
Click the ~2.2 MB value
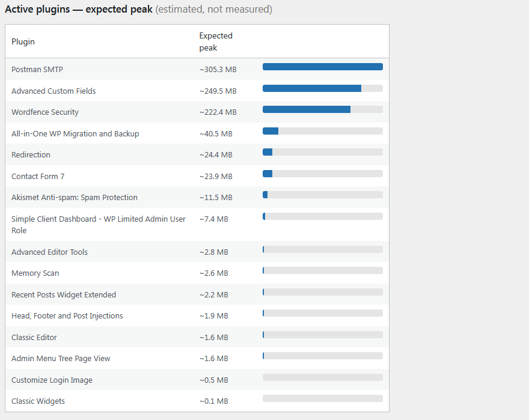[214, 295]
